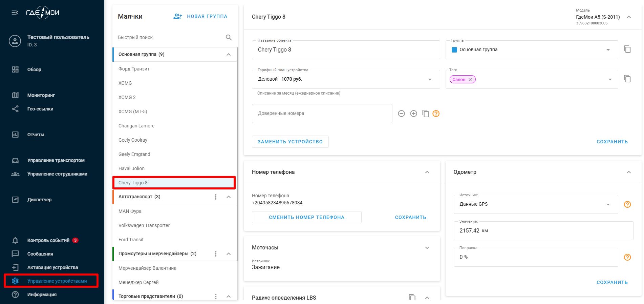Click copy icon next to Теги field
Viewport: 644px width, 304px height.
[x=627, y=79]
